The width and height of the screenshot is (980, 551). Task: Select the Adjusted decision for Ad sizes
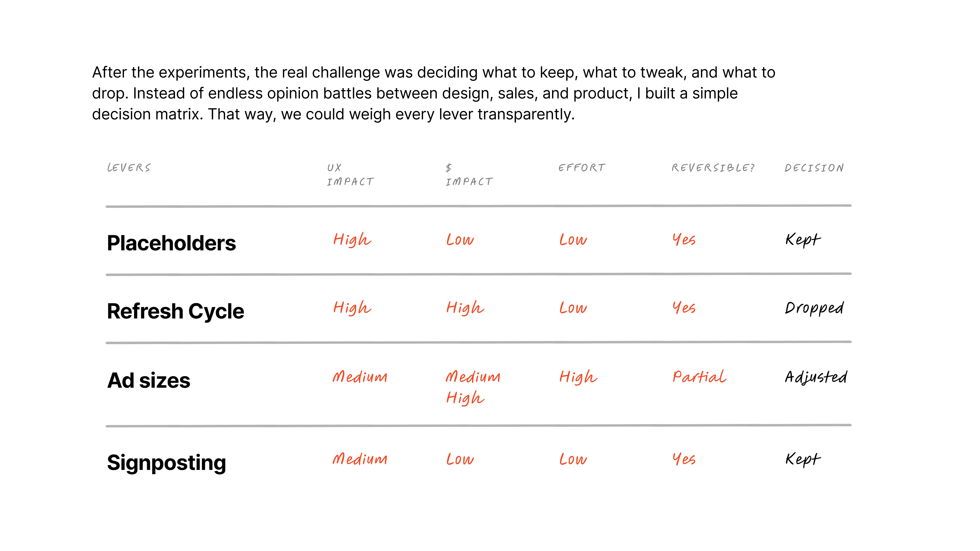(816, 377)
